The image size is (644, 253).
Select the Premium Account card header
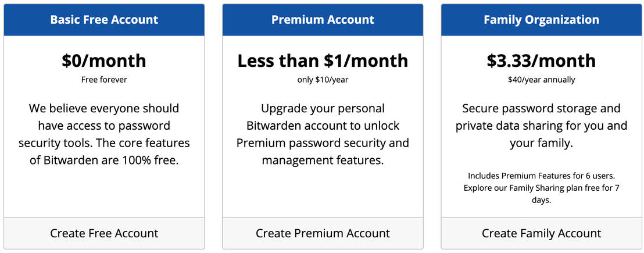323,20
